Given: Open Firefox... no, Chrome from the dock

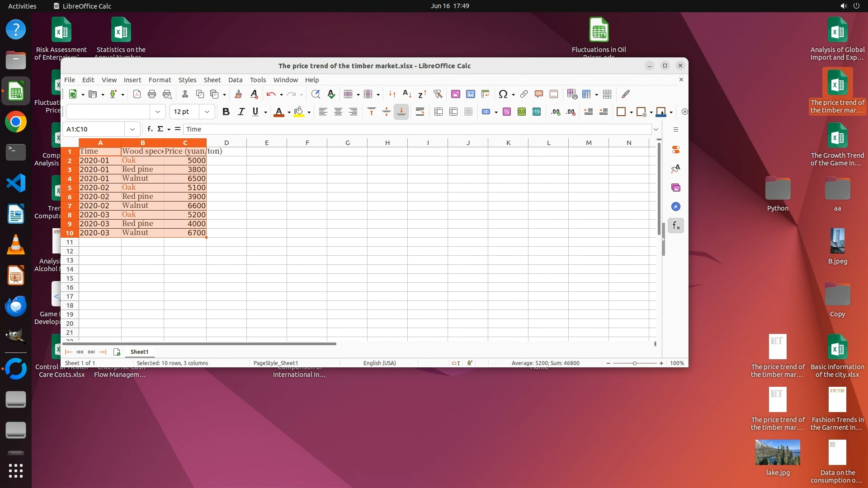Looking at the screenshot, I should point(16,122).
